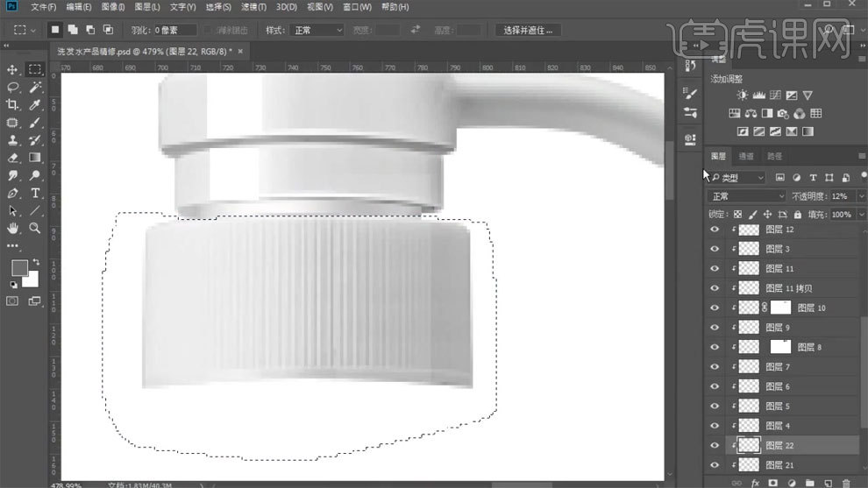Open the 滤镜(T) menu
This screenshot has height=488, width=868.
tap(253, 7)
